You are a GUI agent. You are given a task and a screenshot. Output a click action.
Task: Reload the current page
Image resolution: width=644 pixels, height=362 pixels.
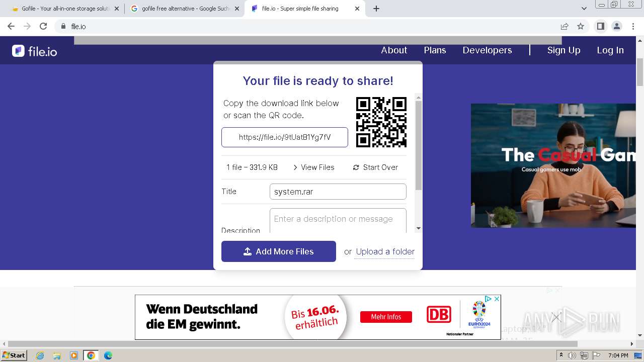[x=43, y=26]
